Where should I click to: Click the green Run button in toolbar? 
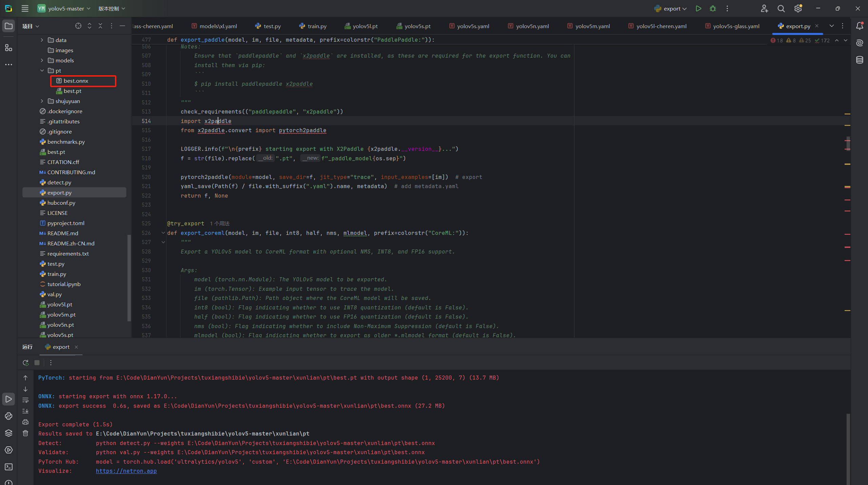point(698,8)
